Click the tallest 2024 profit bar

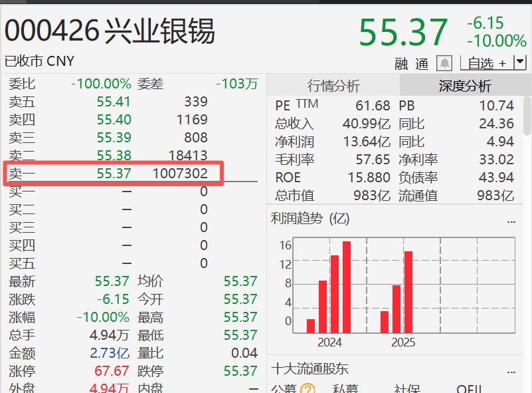point(346,287)
